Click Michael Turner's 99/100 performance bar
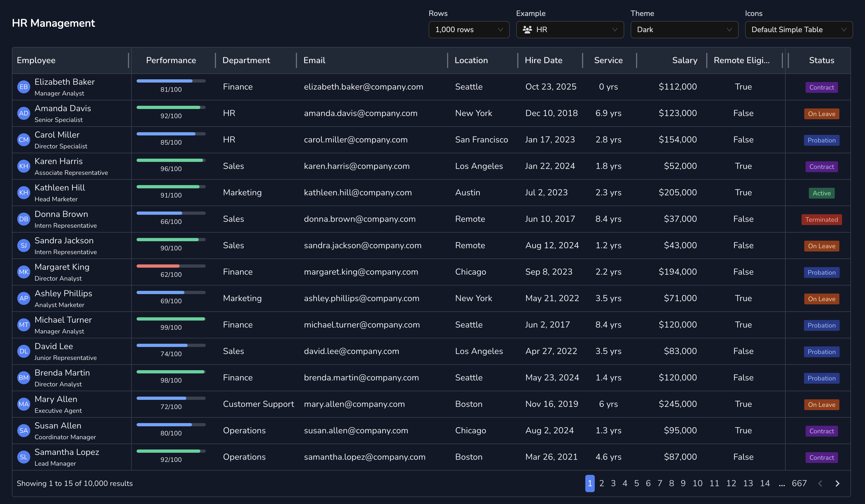This screenshot has height=504, width=865. click(x=171, y=319)
